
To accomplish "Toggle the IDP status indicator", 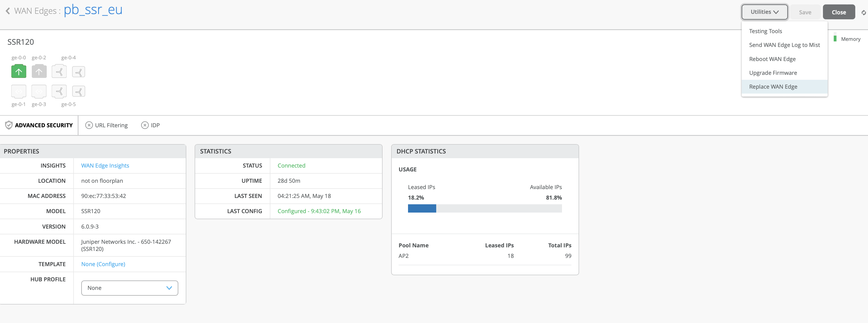I will (145, 125).
